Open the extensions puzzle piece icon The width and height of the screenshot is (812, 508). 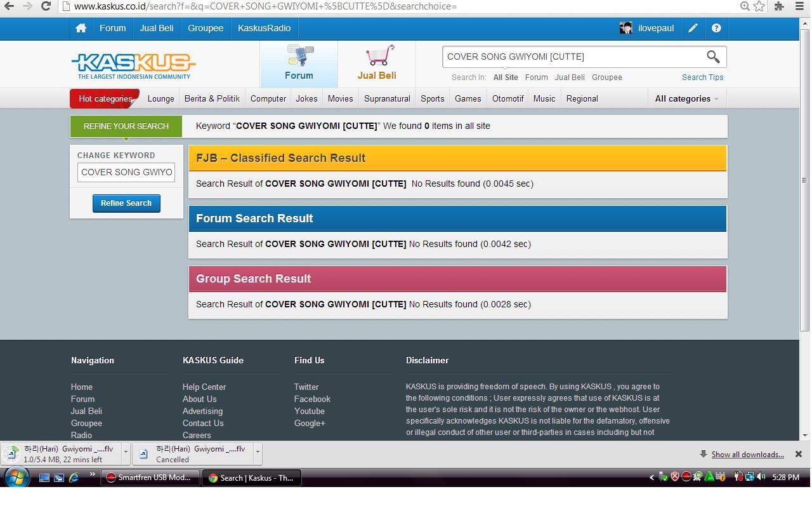coord(779,6)
